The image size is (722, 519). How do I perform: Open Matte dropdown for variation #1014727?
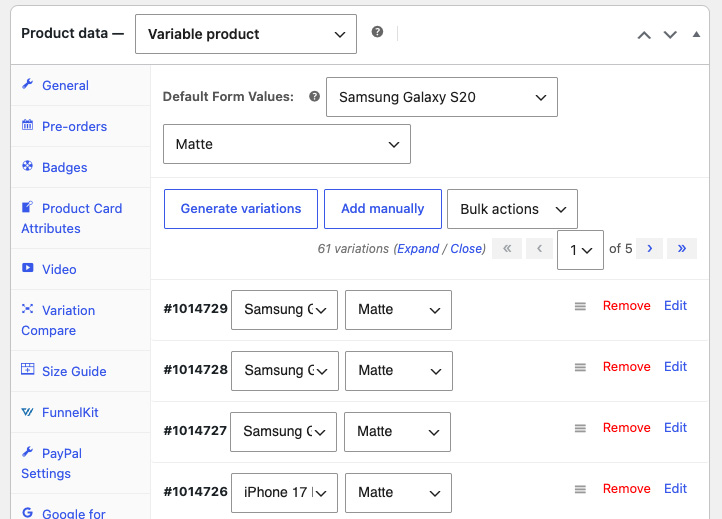[x=397, y=432]
